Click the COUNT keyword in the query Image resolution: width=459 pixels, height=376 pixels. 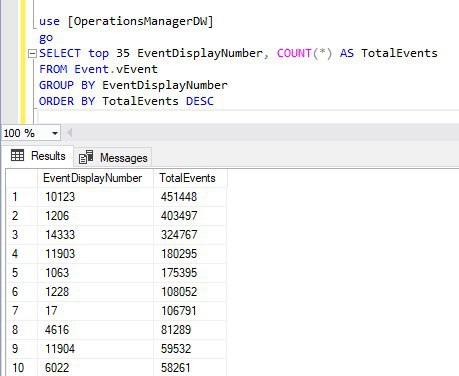294,53
